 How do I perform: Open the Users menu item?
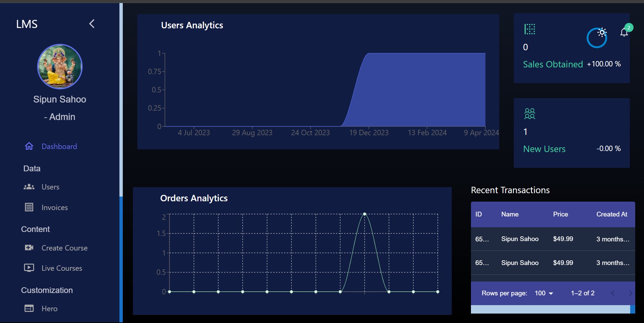pos(50,187)
